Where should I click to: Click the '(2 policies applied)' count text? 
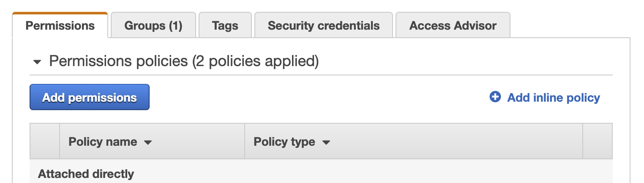255,61
